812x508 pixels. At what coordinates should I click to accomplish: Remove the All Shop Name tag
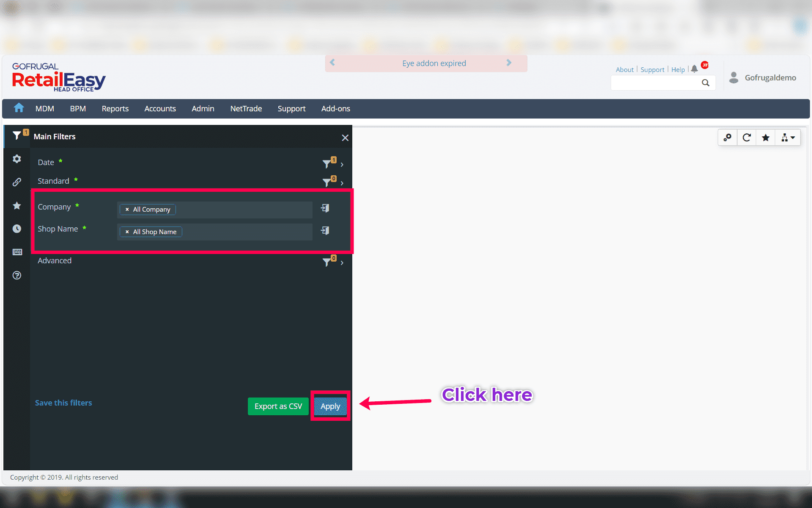pos(127,232)
